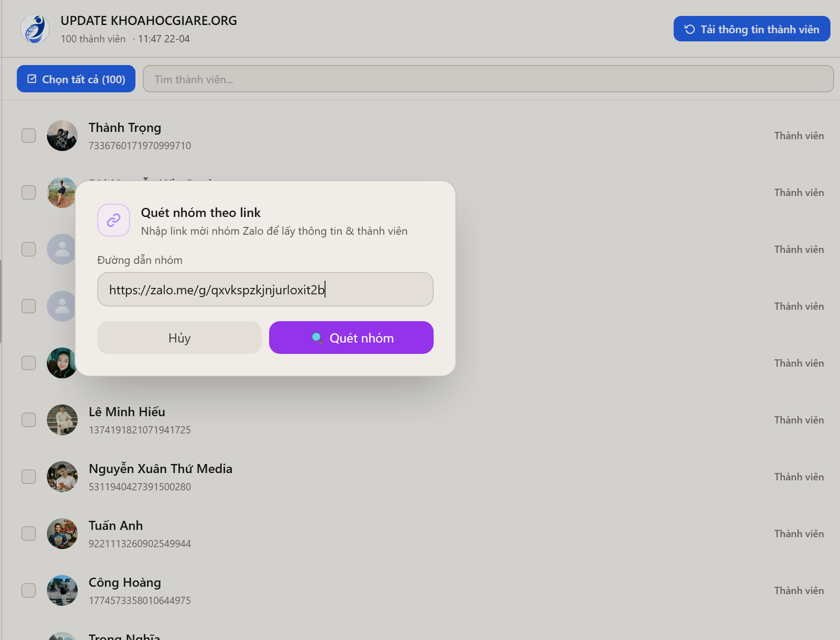Click the Thành viên role on Nguyễn Xuân Thứ Media's row

(799, 477)
